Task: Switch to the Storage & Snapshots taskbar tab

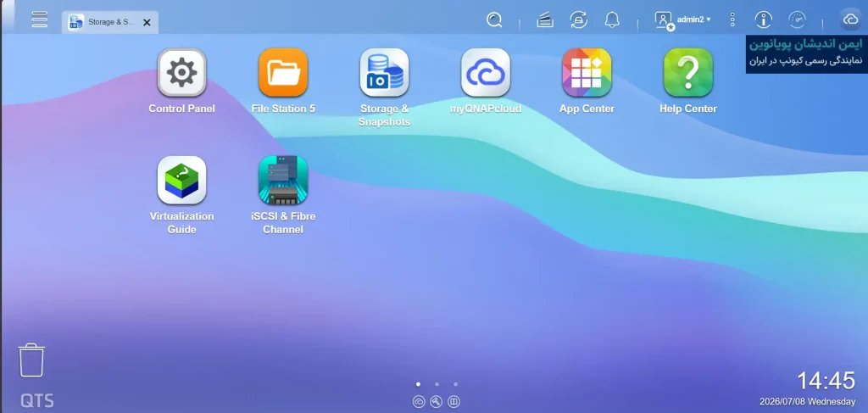Action: point(109,22)
